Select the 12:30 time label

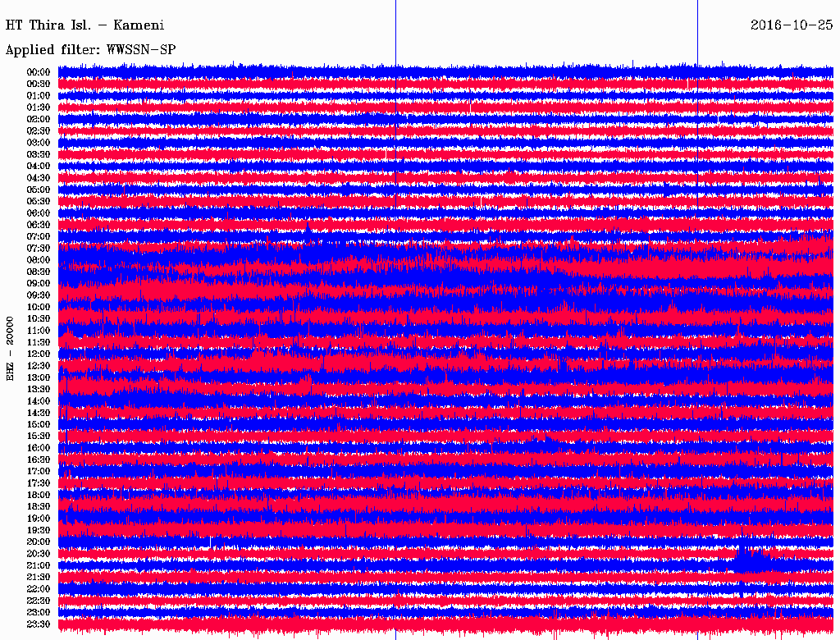pos(39,366)
